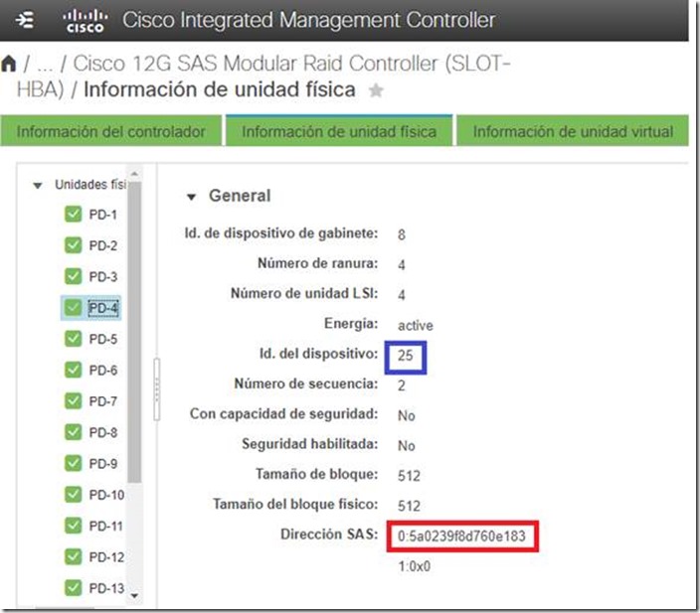
Task: Collapse the Unidades físicas tree node
Action: pyautogui.click(x=38, y=185)
